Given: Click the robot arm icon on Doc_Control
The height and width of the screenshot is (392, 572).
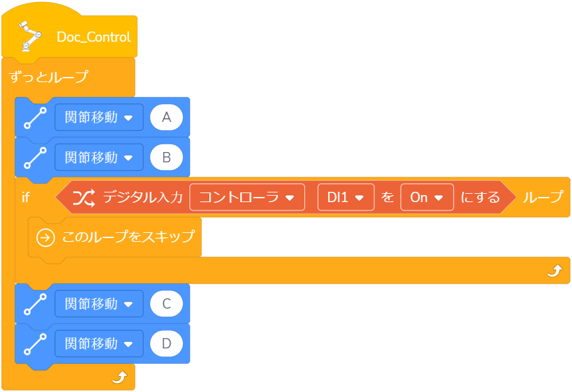Looking at the screenshot, I should [x=28, y=36].
